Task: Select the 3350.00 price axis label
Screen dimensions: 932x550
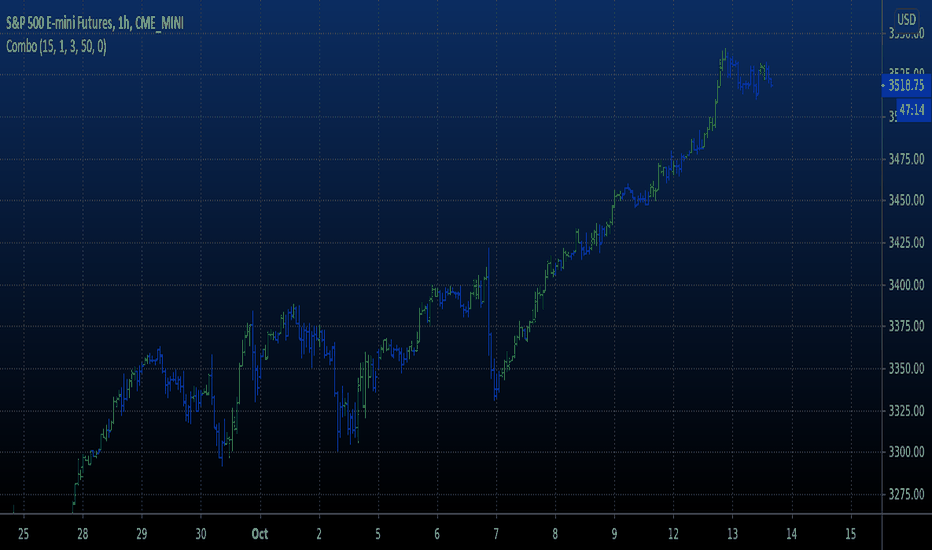Action: point(906,369)
